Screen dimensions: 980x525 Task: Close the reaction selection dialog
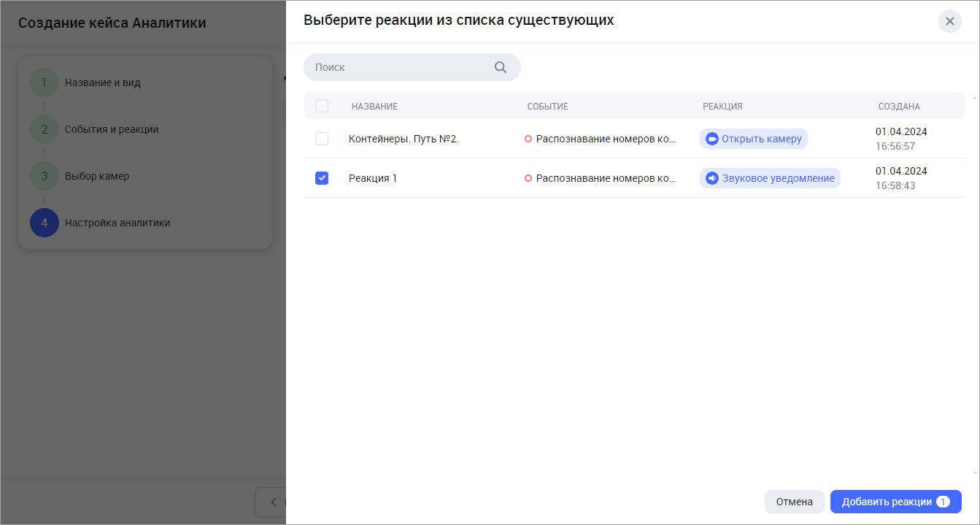pos(949,21)
